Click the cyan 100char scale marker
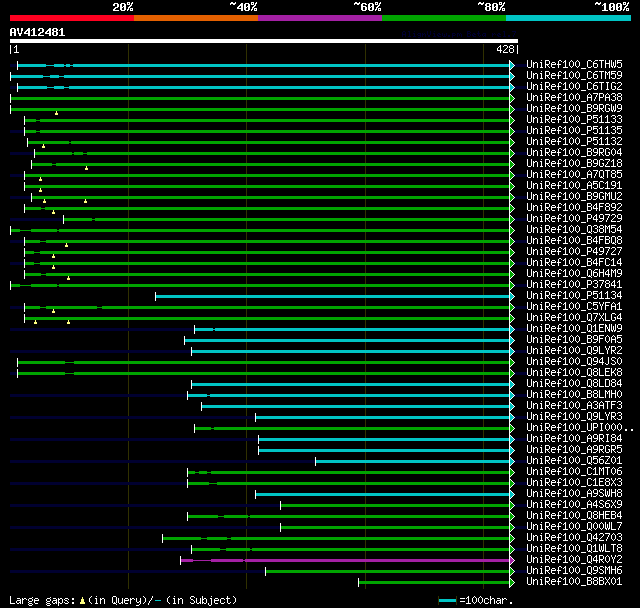The width and height of the screenshot is (640, 608). (447, 600)
